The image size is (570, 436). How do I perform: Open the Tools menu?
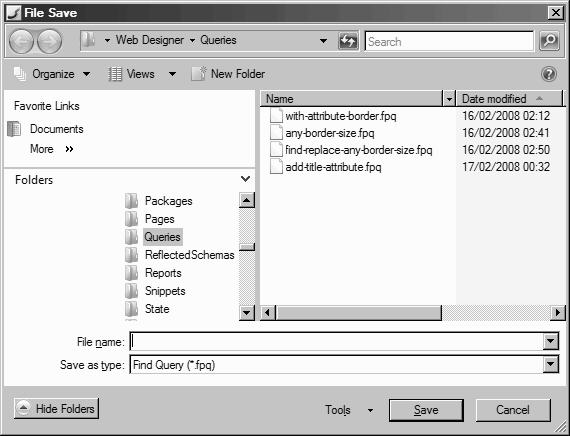click(x=349, y=410)
